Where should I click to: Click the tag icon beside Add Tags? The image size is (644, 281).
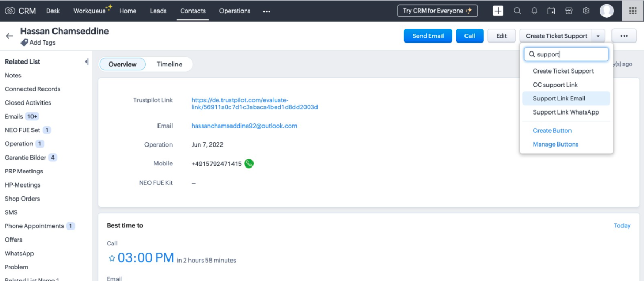click(x=24, y=43)
